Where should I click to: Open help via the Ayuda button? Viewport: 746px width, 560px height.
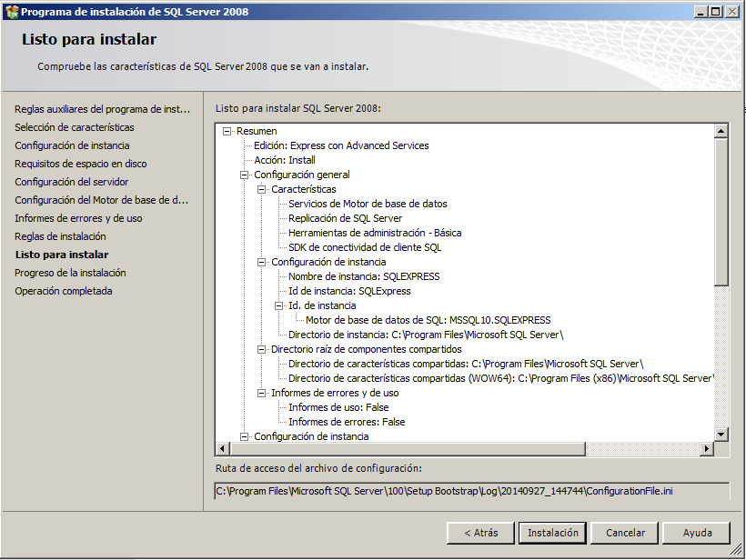[697, 533]
